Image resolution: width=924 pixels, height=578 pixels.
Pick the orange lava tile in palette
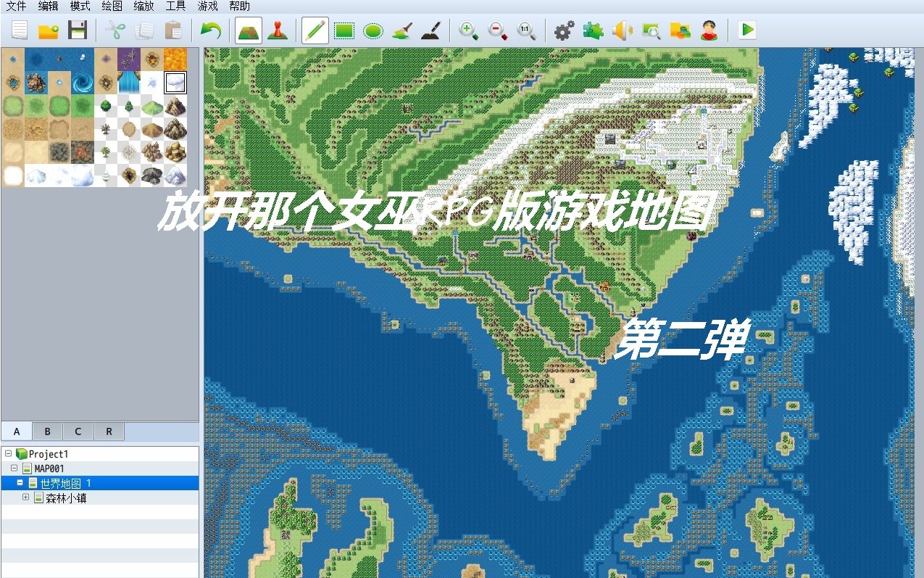pos(175,59)
